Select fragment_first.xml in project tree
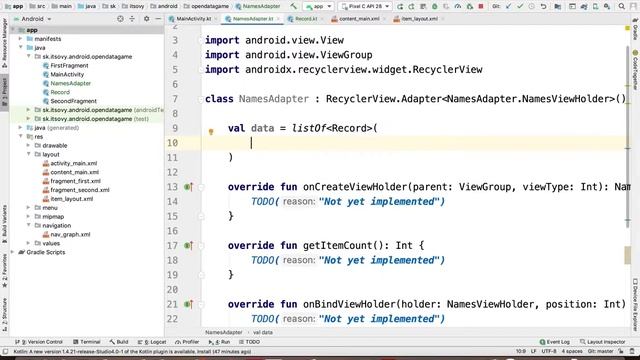Screen dimensions: 640x360 (x=76, y=181)
